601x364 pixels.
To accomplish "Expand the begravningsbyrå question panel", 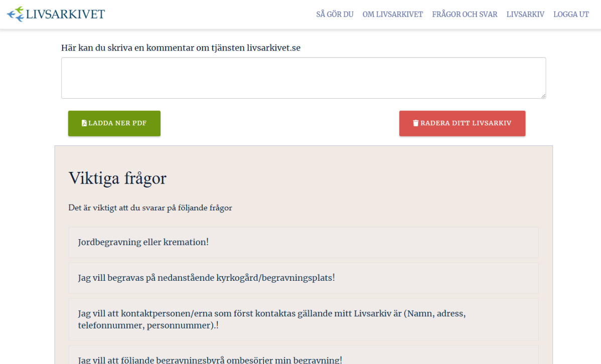I will point(210,359).
